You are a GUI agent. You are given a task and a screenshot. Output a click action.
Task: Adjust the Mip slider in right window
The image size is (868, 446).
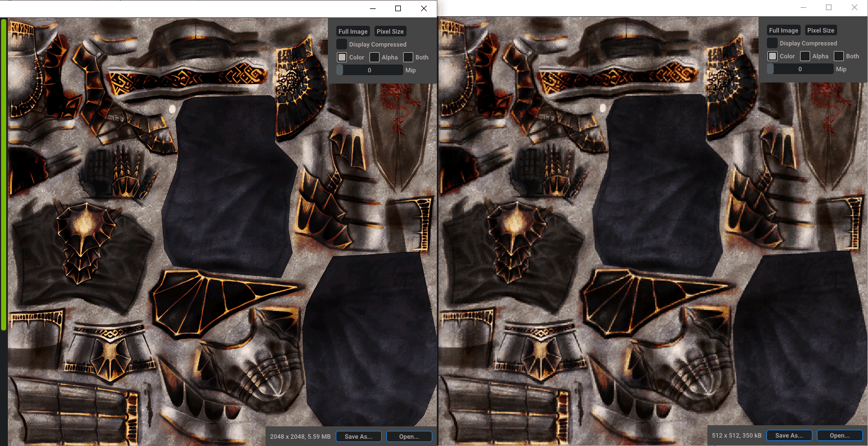(800, 69)
